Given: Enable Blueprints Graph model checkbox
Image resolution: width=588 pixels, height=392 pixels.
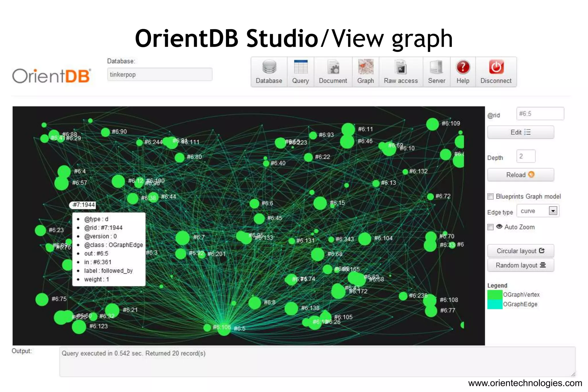Looking at the screenshot, I should click(x=490, y=196).
